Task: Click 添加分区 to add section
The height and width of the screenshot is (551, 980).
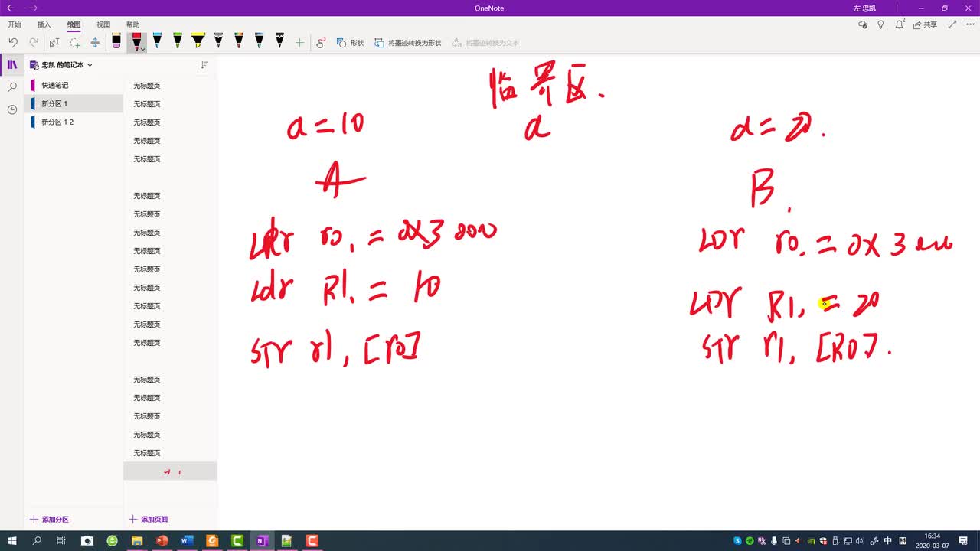Action: (50, 519)
